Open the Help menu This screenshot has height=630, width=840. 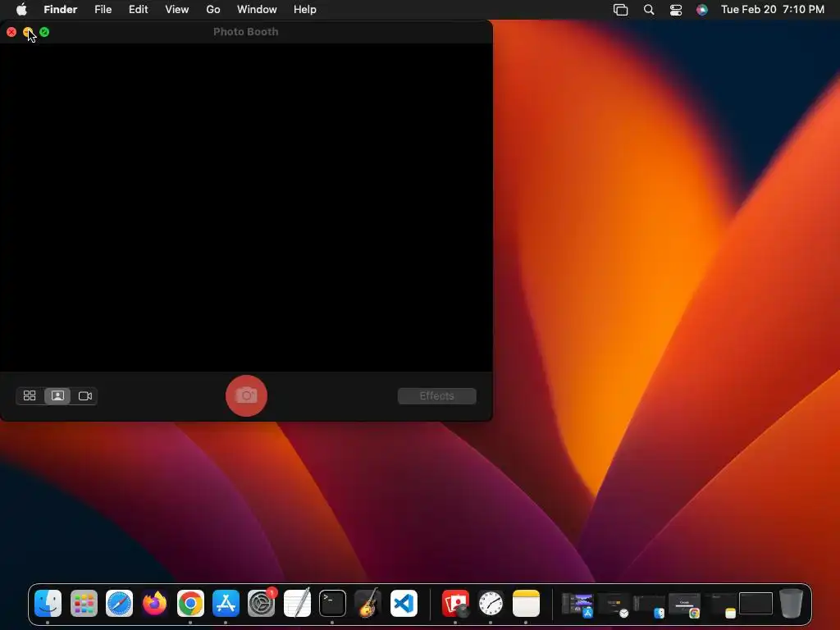point(305,10)
